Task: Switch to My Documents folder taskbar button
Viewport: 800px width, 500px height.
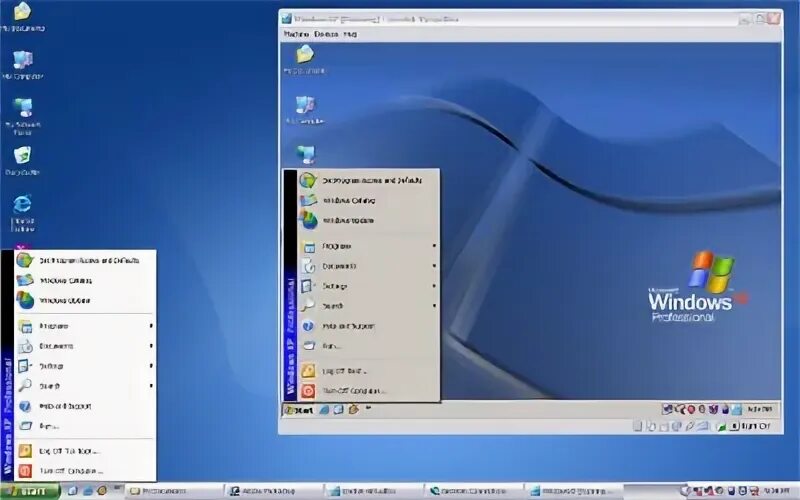Action: coord(173,491)
